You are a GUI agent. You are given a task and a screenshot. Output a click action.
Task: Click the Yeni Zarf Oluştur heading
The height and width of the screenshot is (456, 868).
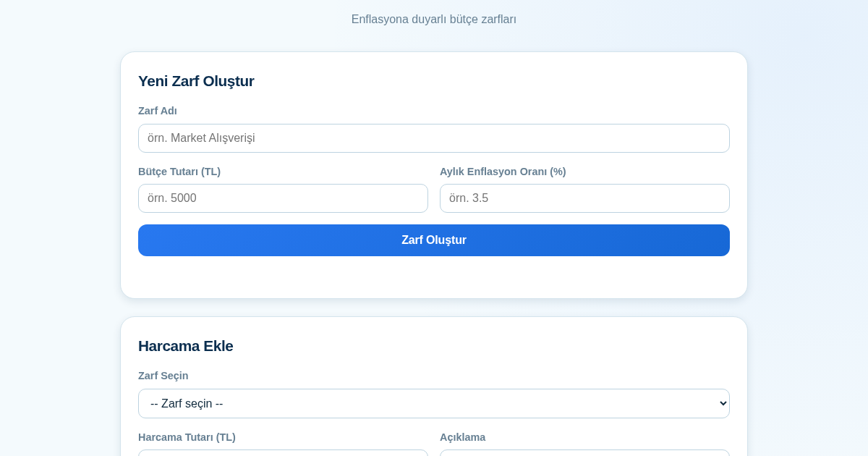(x=196, y=81)
